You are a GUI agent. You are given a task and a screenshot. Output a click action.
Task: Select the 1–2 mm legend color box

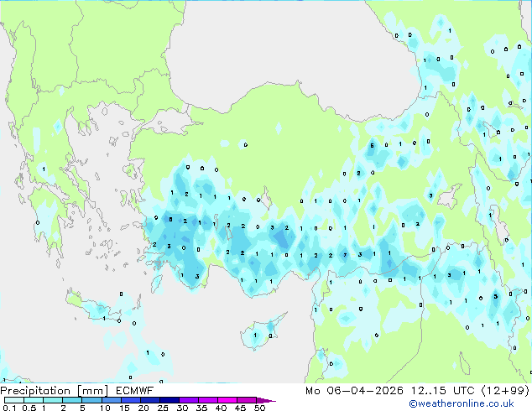point(53,400)
